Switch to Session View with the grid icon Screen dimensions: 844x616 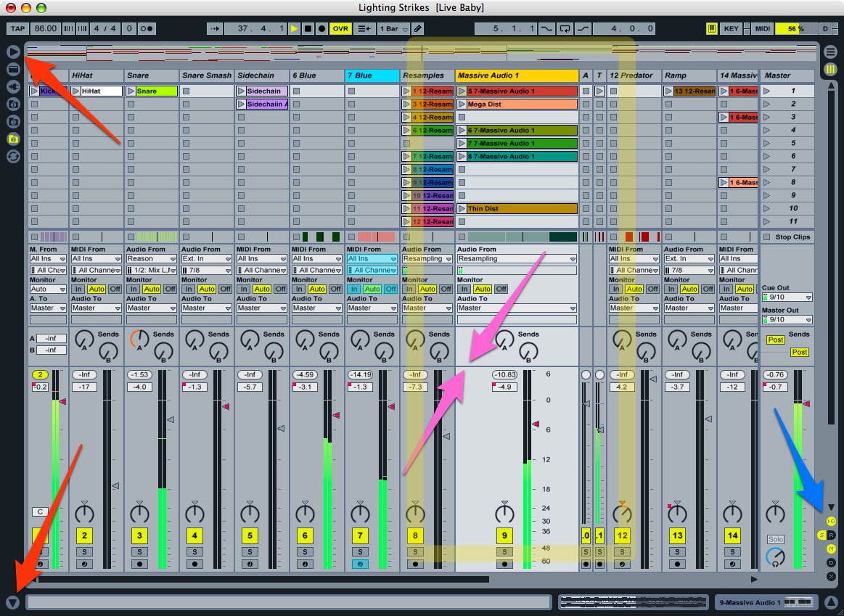pyautogui.click(x=832, y=69)
